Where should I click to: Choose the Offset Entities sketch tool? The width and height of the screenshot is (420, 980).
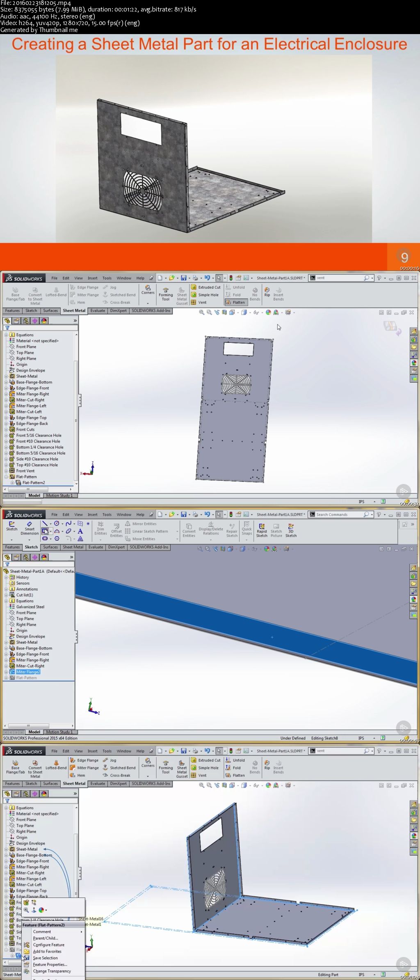point(116,530)
